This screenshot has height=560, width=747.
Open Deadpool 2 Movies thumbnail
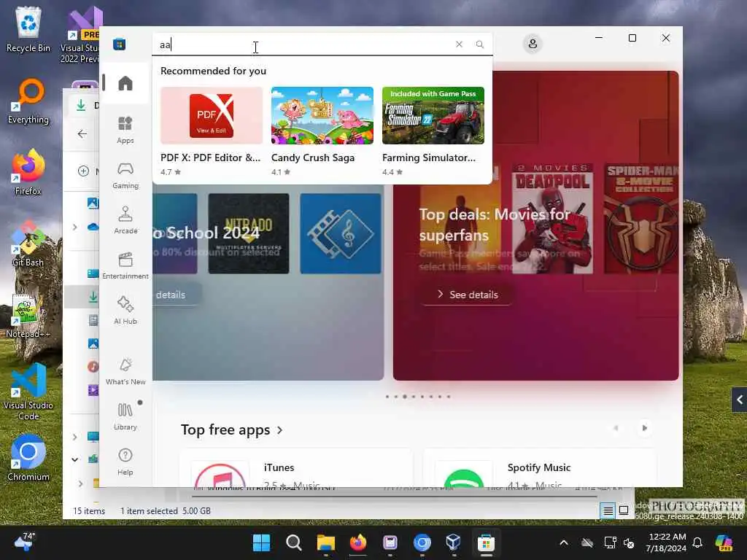552,219
